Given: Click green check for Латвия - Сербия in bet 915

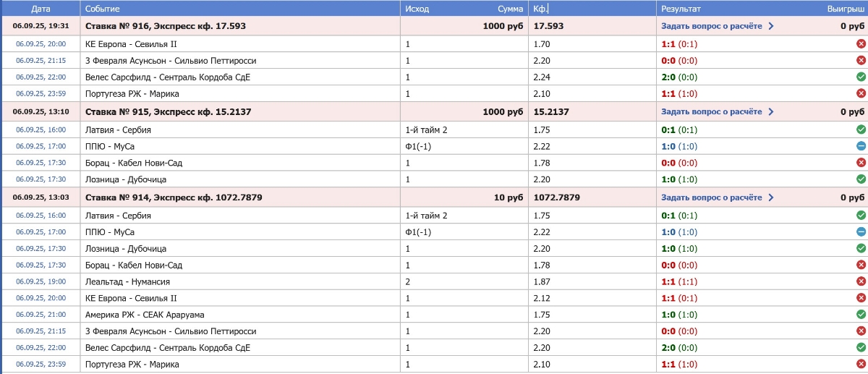Looking at the screenshot, I should pyautogui.click(x=861, y=129).
